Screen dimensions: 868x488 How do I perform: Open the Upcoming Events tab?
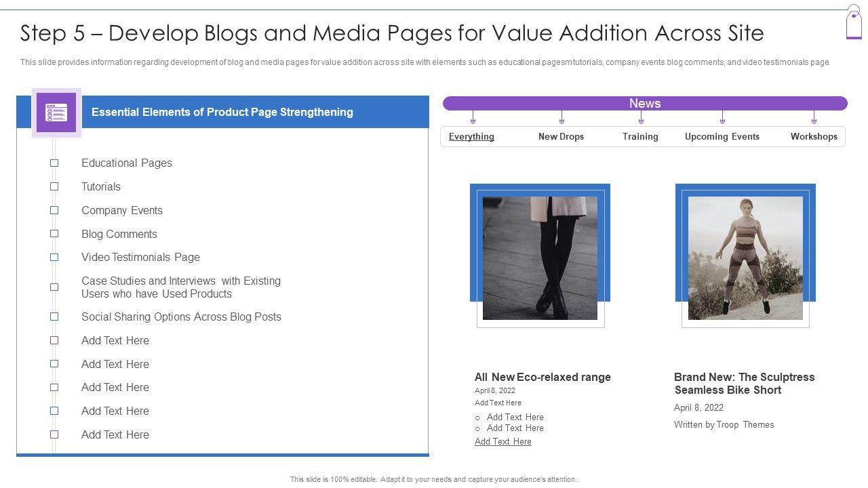pyautogui.click(x=722, y=136)
